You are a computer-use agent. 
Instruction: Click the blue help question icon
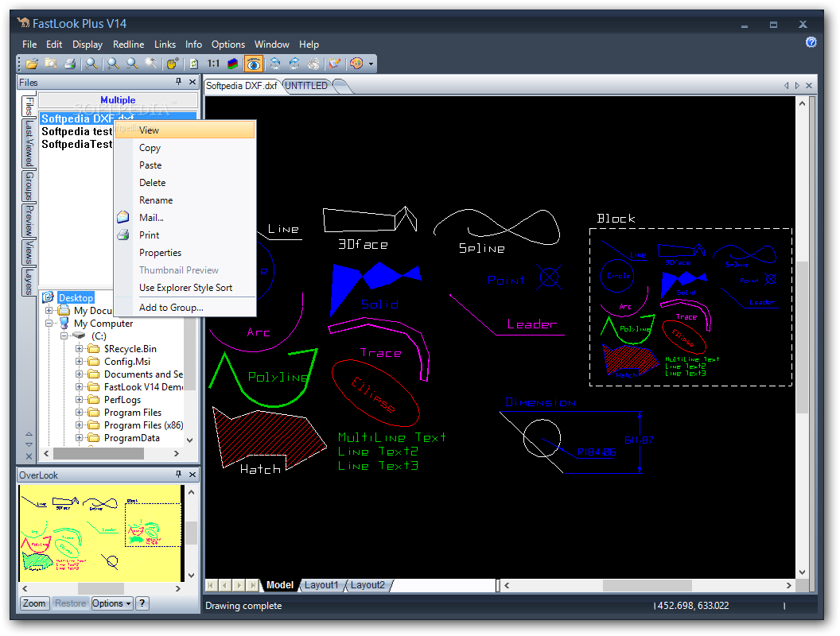pyautogui.click(x=811, y=42)
